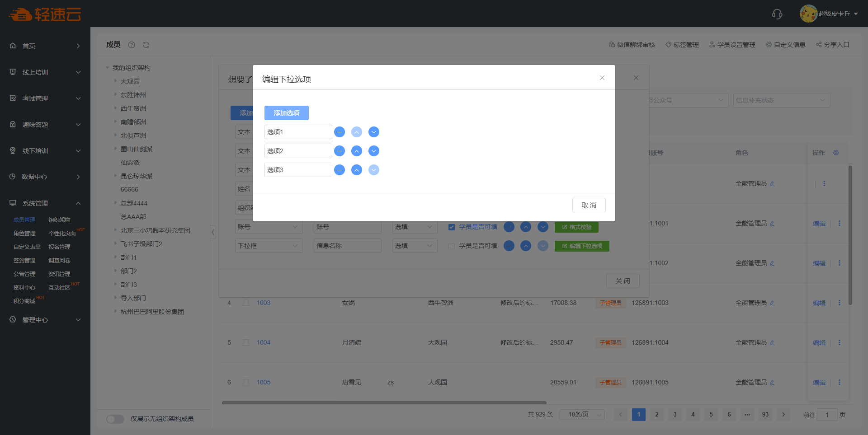Click the 选项2 text input field

pyautogui.click(x=298, y=151)
